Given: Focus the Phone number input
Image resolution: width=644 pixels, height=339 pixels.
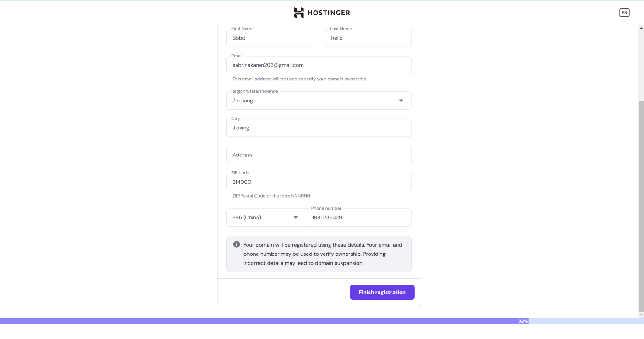Looking at the screenshot, I should [x=358, y=217].
